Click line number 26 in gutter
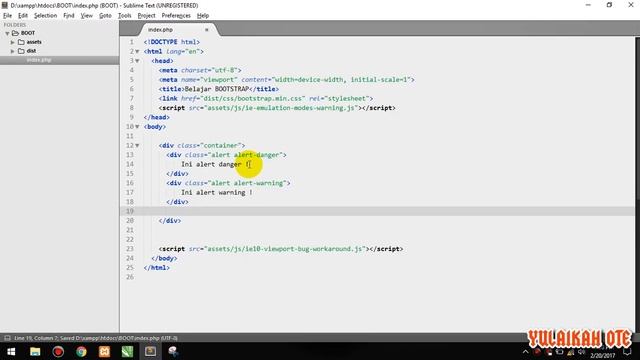 pyautogui.click(x=130, y=277)
